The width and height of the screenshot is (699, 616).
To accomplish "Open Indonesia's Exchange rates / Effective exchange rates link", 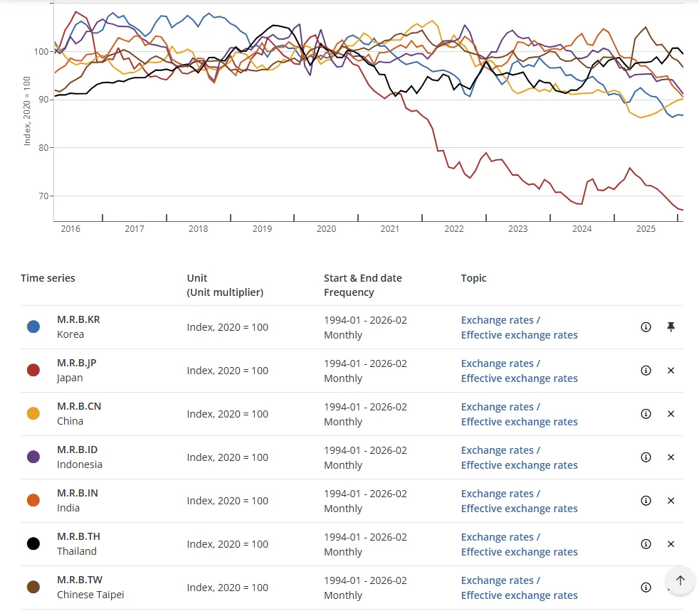I will pos(519,457).
